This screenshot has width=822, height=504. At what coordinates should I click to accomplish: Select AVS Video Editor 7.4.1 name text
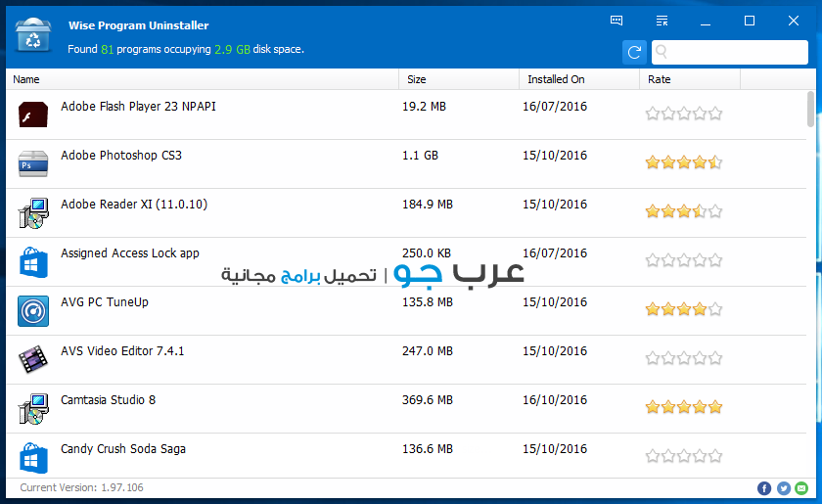tap(122, 351)
